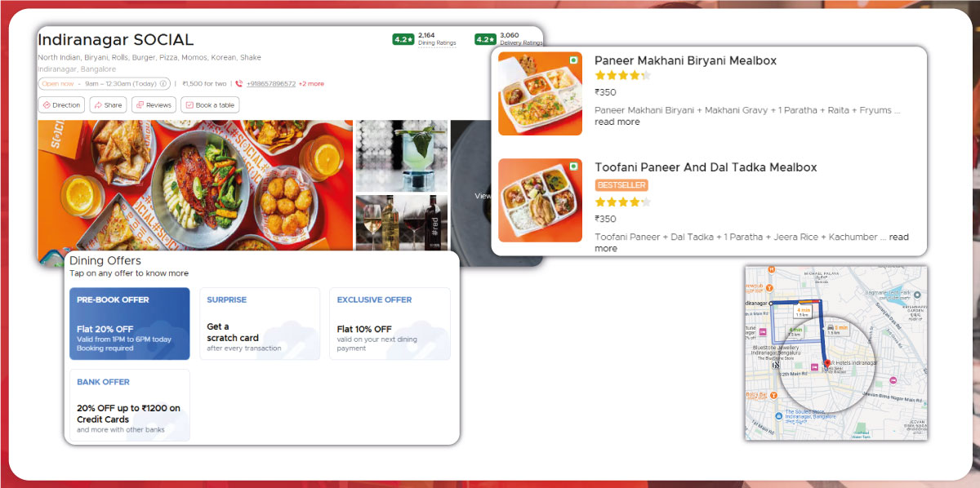Click the BESTSELLER badge
This screenshot has height=488, width=980.
coord(621,185)
